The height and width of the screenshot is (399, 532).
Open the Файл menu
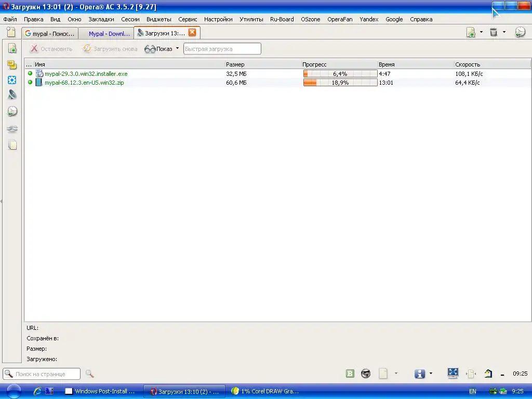tap(10, 19)
